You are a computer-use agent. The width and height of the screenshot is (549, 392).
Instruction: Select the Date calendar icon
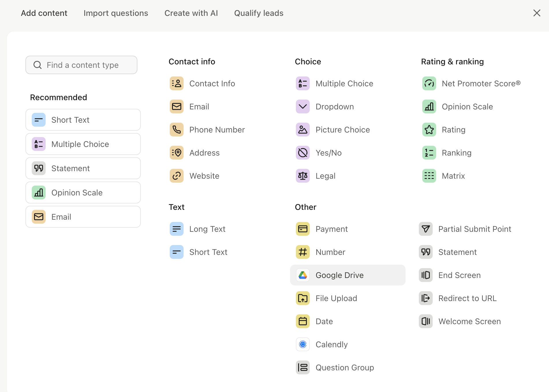click(x=303, y=321)
